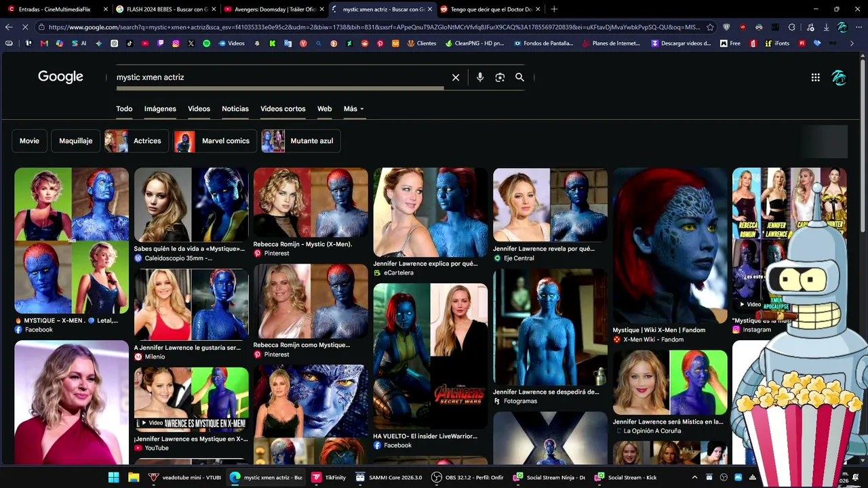Go to the Google homepage via the logo
This screenshot has height=488, width=868.
(x=60, y=77)
